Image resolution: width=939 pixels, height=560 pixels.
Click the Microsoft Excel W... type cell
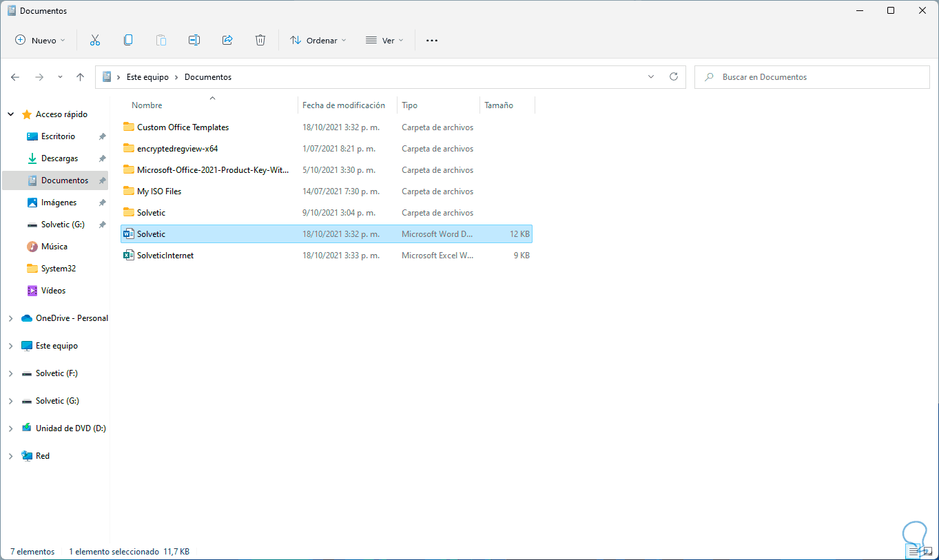pos(437,256)
